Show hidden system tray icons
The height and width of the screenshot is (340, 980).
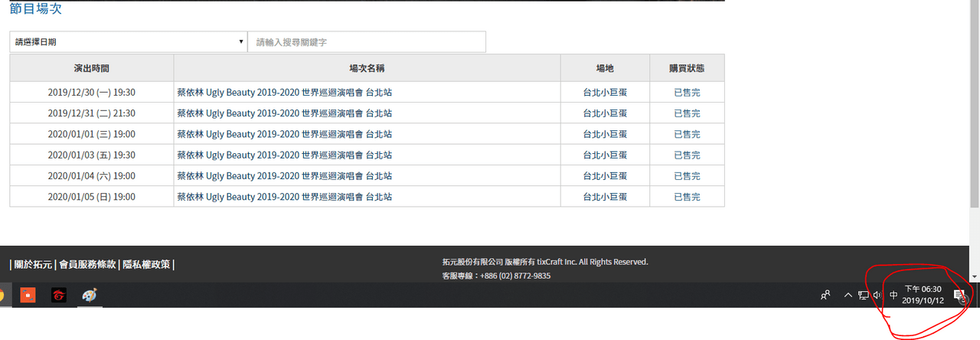[848, 295]
